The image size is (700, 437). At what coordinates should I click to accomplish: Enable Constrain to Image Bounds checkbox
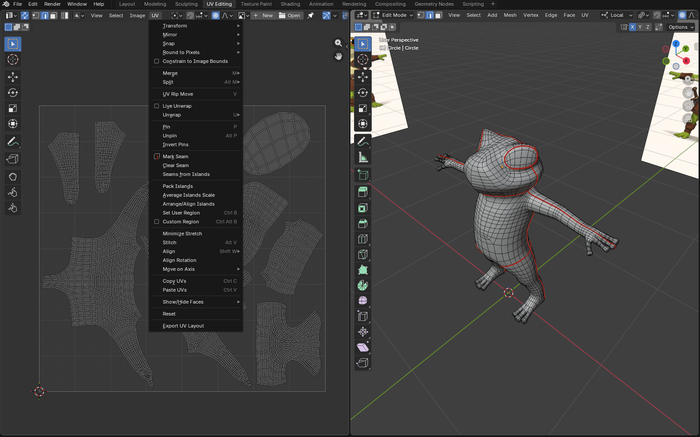point(156,61)
